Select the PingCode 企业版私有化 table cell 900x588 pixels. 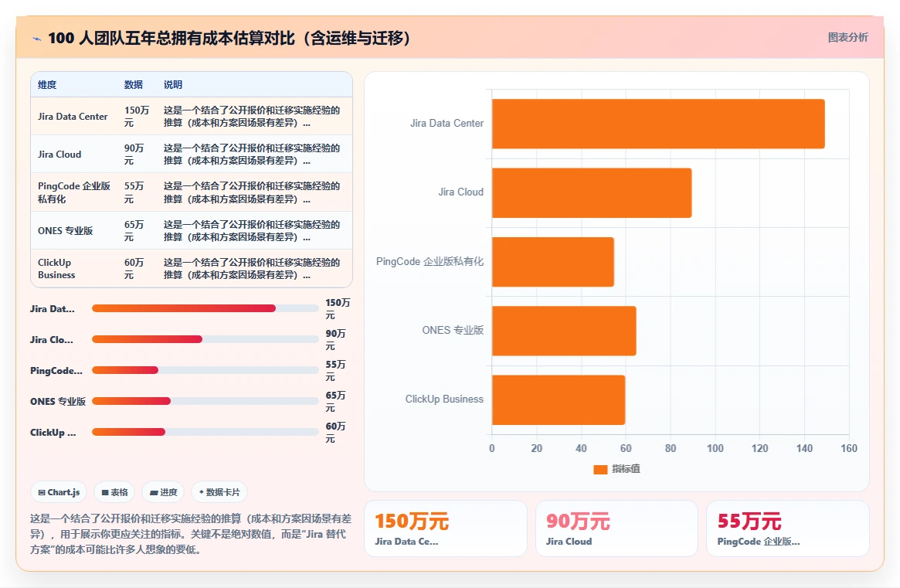click(74, 192)
